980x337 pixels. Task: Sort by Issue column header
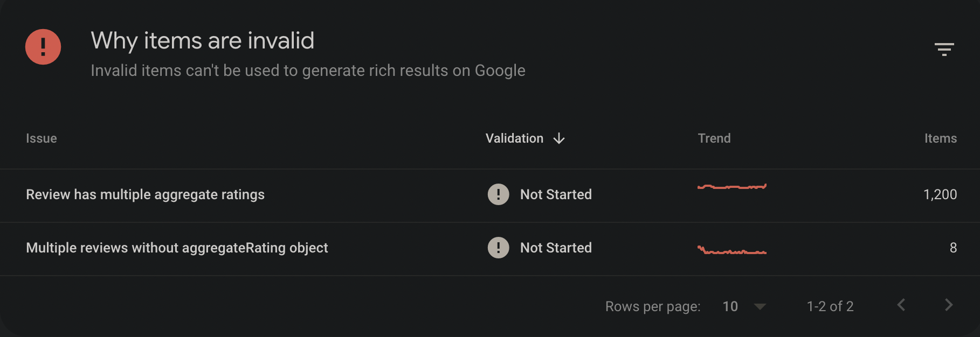point(42,138)
